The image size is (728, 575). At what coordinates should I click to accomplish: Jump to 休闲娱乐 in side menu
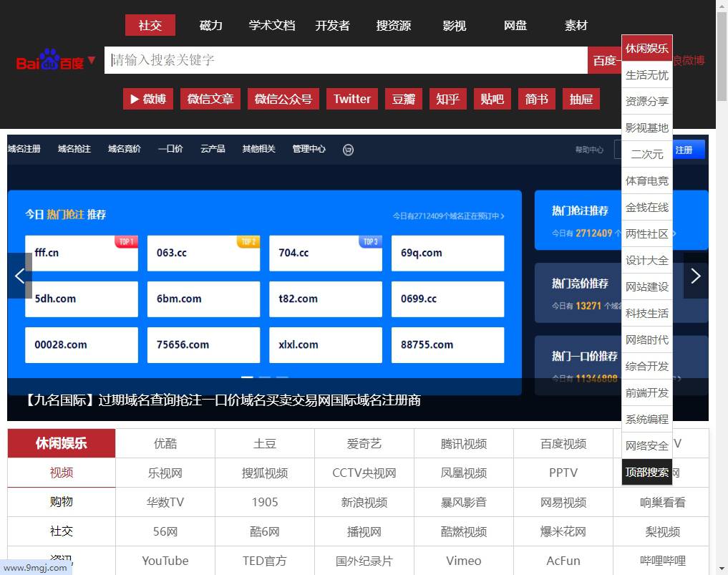point(646,48)
